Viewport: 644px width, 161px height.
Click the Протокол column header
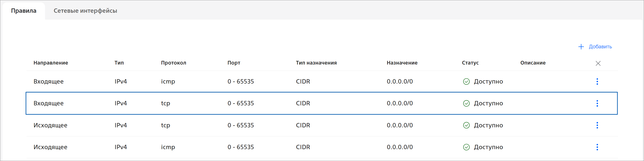coord(174,63)
